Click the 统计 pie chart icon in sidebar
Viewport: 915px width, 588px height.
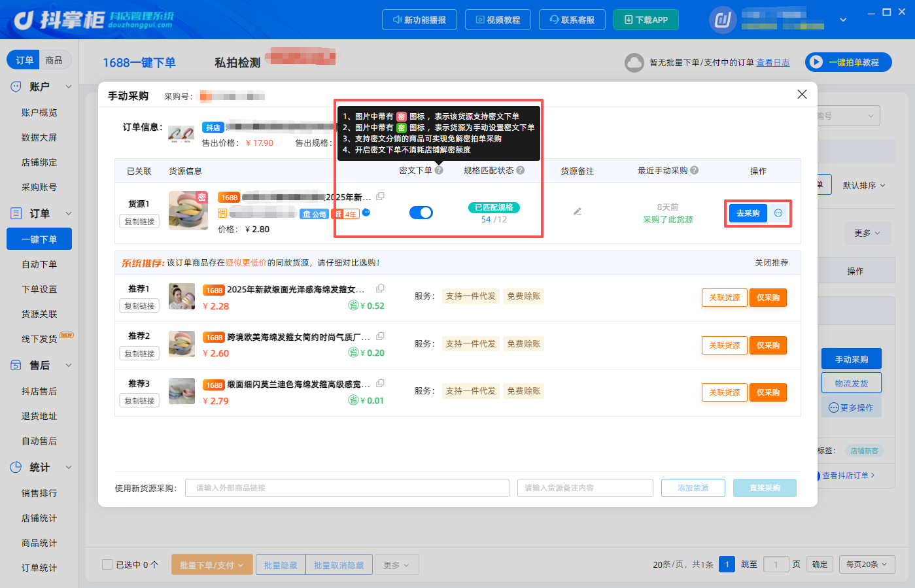(x=16, y=467)
